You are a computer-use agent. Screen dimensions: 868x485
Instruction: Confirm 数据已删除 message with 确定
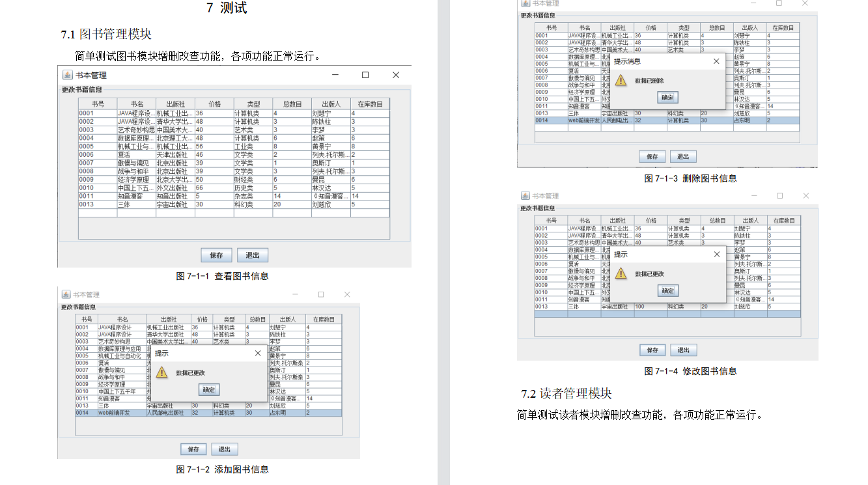coord(668,98)
